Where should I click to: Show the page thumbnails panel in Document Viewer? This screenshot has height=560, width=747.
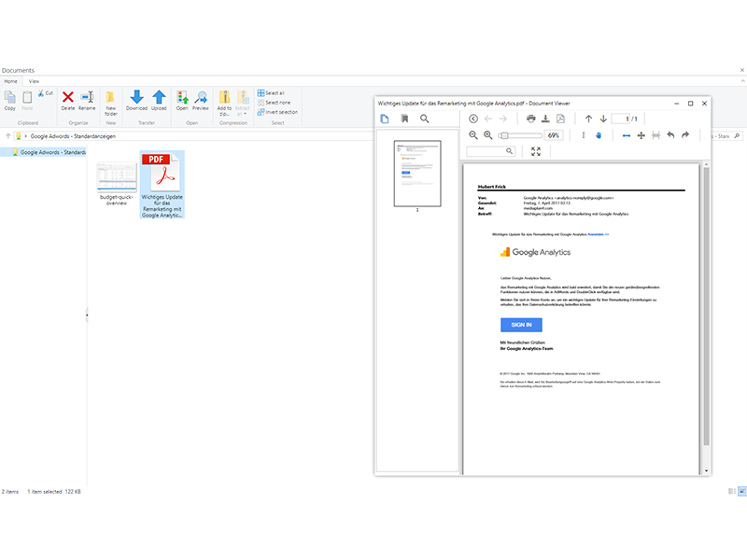pyautogui.click(x=385, y=119)
